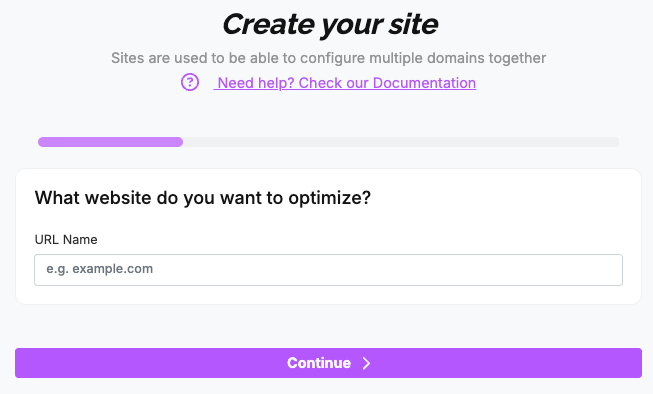The image size is (653, 394).
Task: Click the URL Name field label
Action: [66, 239]
